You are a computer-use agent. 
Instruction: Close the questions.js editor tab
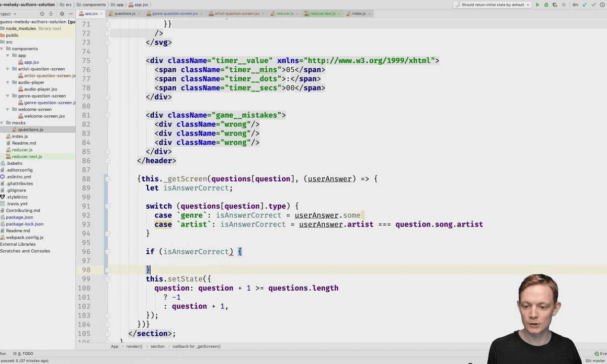[x=140, y=14]
